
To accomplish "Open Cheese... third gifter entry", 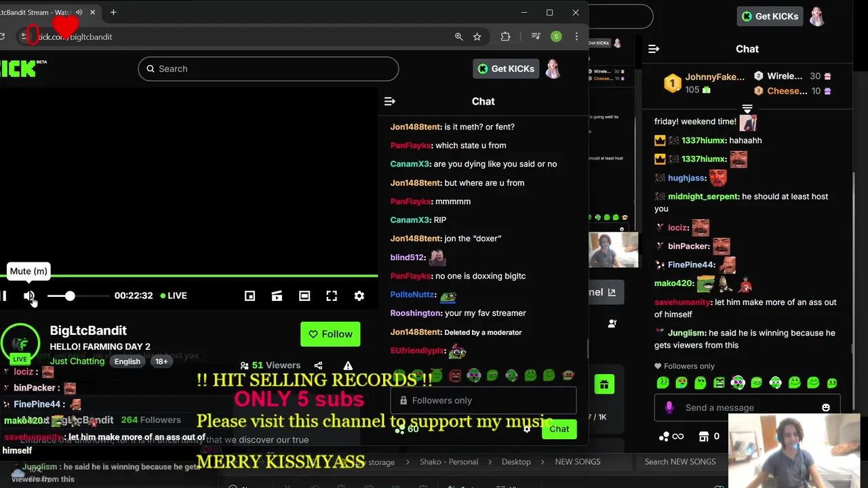I will (x=793, y=91).
